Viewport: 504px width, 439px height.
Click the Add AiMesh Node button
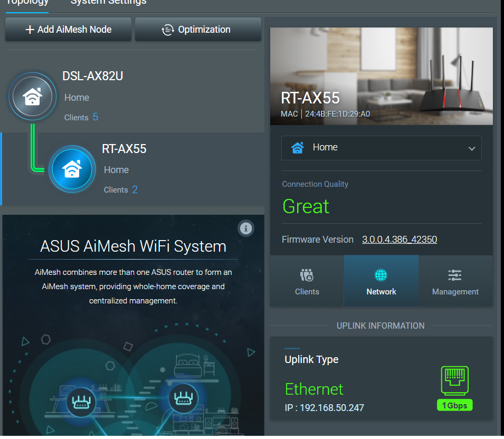tap(68, 29)
